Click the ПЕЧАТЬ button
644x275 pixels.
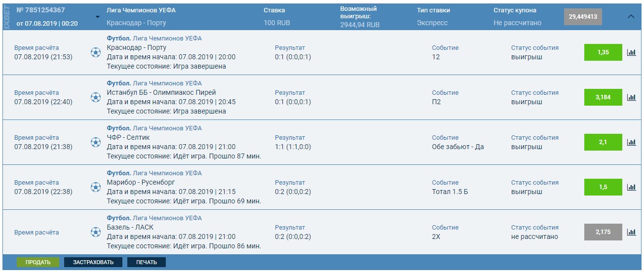click(147, 262)
